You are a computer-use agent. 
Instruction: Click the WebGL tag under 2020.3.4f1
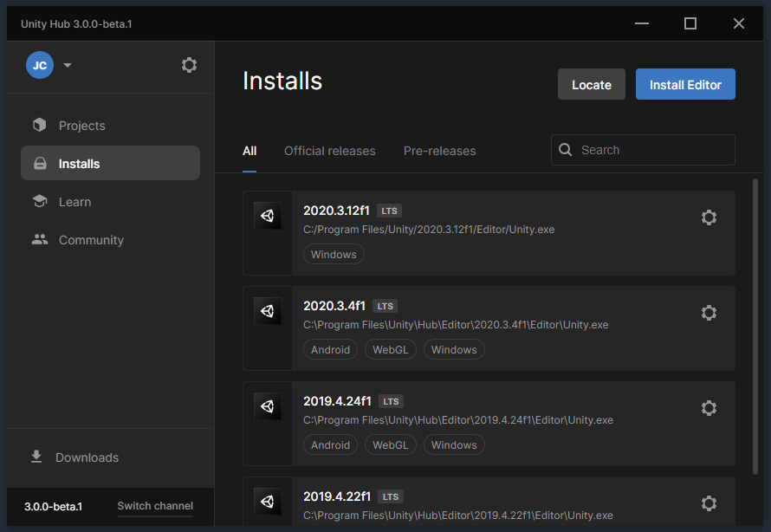pos(391,349)
